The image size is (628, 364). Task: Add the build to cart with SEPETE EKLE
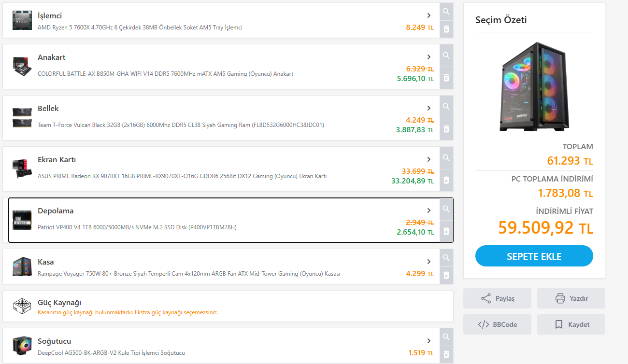tap(534, 256)
